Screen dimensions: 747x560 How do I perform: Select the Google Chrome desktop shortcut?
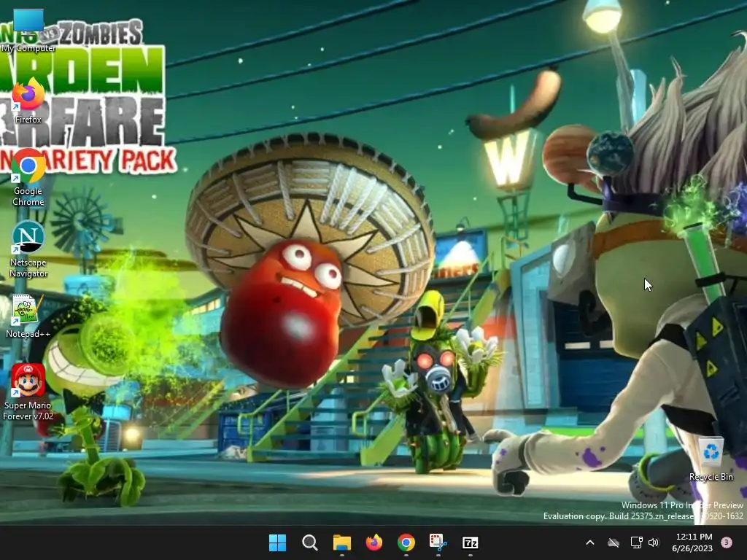[28, 178]
